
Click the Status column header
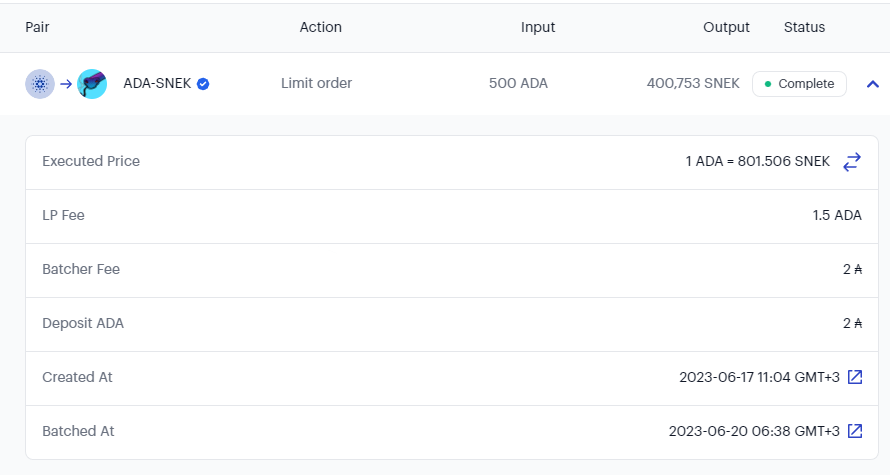click(x=804, y=27)
